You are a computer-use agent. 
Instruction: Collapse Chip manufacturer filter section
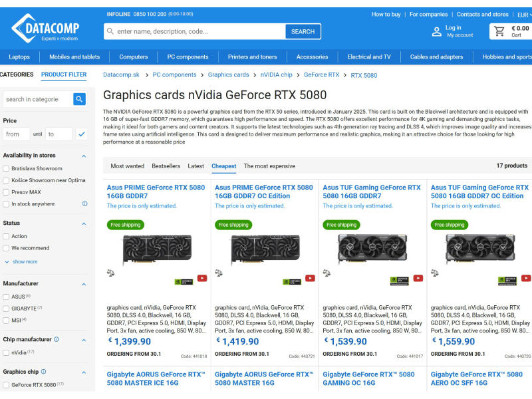[84, 340]
